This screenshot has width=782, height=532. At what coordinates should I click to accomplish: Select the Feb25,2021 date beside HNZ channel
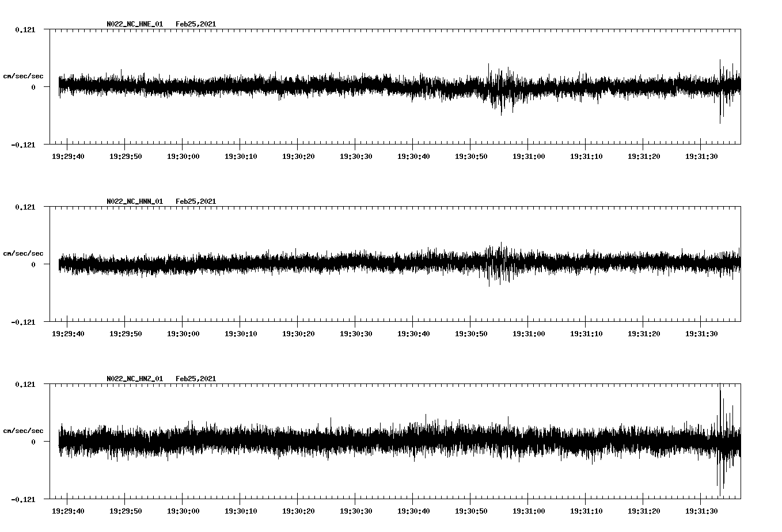pyautogui.click(x=196, y=378)
